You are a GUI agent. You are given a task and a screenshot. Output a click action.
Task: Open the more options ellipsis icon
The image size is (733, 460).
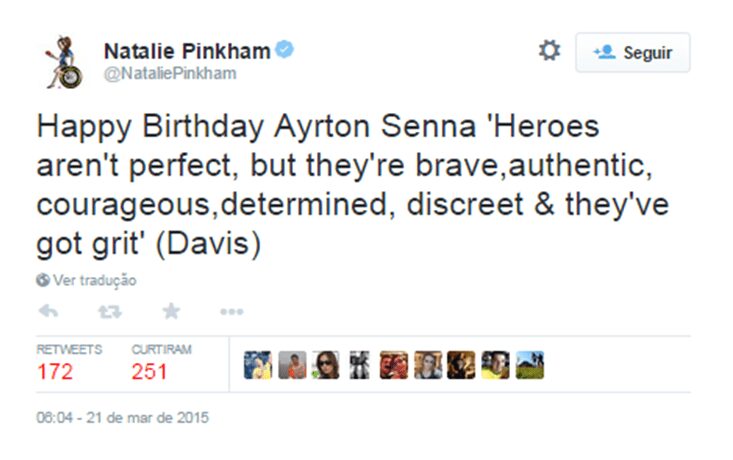tap(232, 312)
